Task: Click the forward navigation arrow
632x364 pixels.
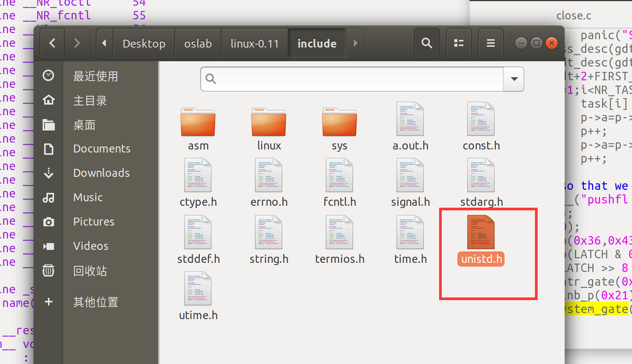Action: click(x=77, y=43)
